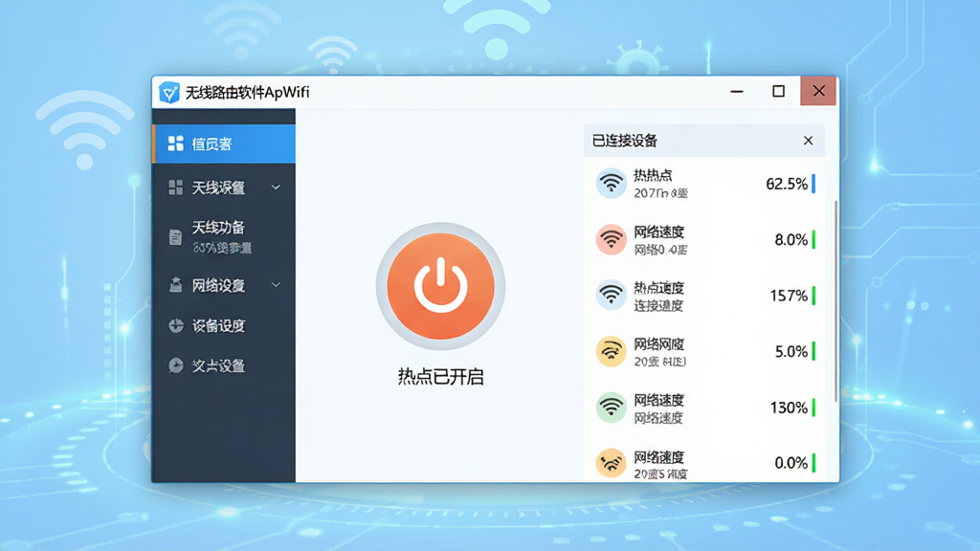
Task: Close the ApWifi window
Action: point(818,91)
